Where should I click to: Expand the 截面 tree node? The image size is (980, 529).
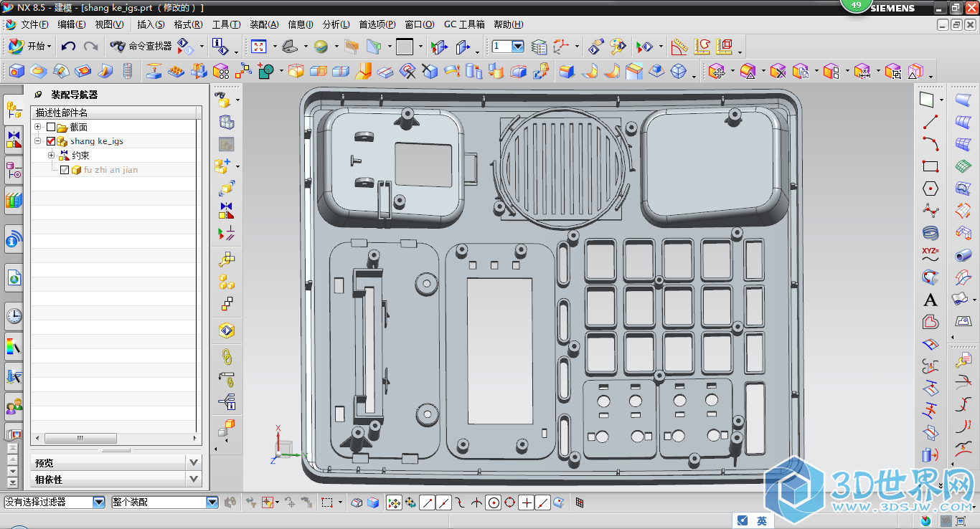37,127
